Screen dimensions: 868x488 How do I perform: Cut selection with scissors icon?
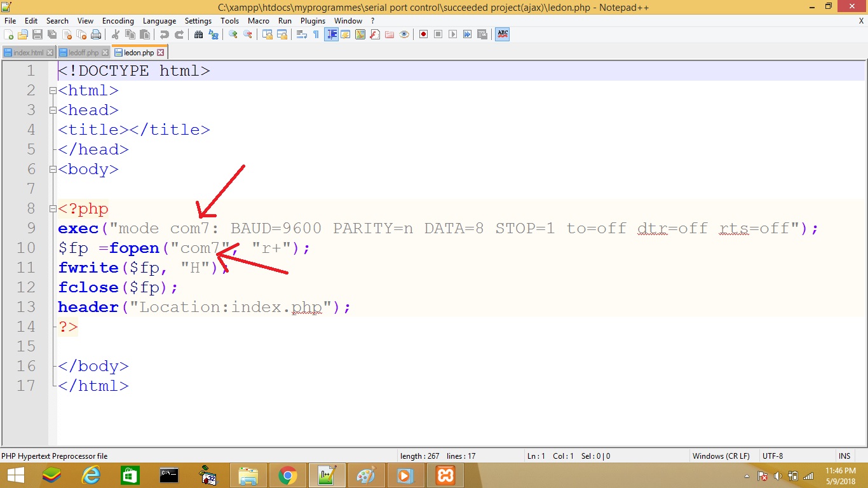(115, 34)
